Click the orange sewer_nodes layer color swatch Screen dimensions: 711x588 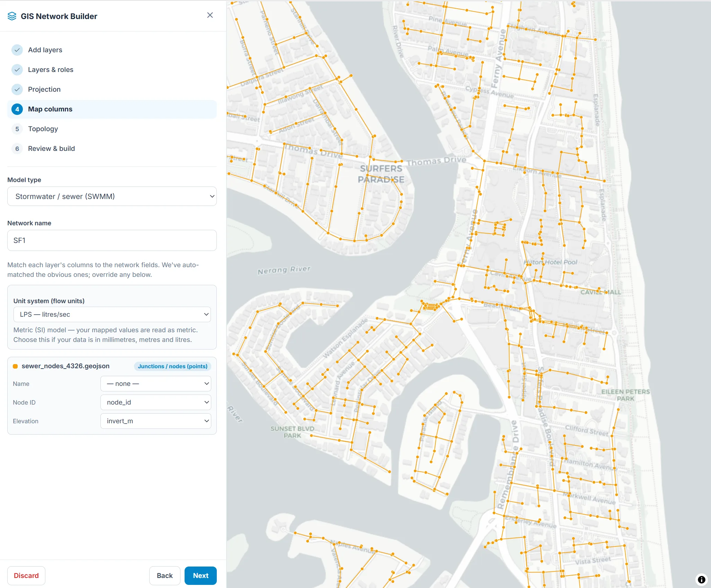15,366
